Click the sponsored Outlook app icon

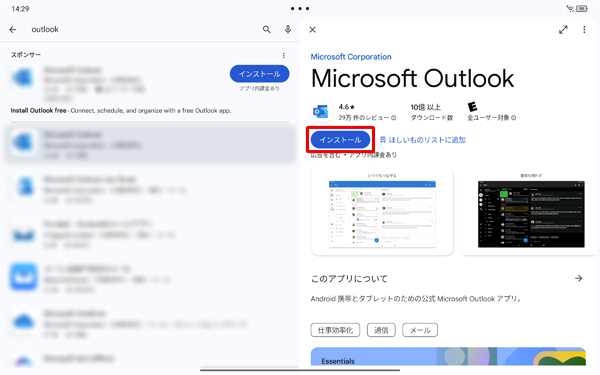click(24, 78)
